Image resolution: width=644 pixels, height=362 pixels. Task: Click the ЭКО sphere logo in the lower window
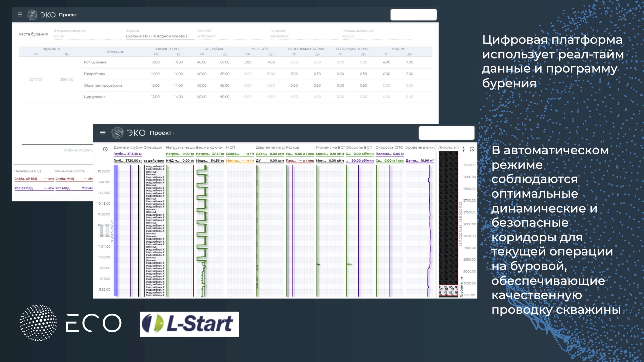117,133
